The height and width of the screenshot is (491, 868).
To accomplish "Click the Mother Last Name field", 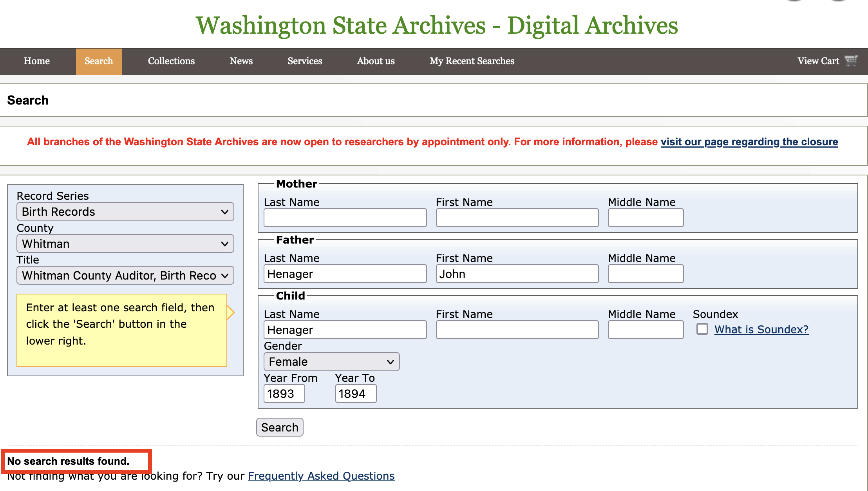I will pos(345,218).
